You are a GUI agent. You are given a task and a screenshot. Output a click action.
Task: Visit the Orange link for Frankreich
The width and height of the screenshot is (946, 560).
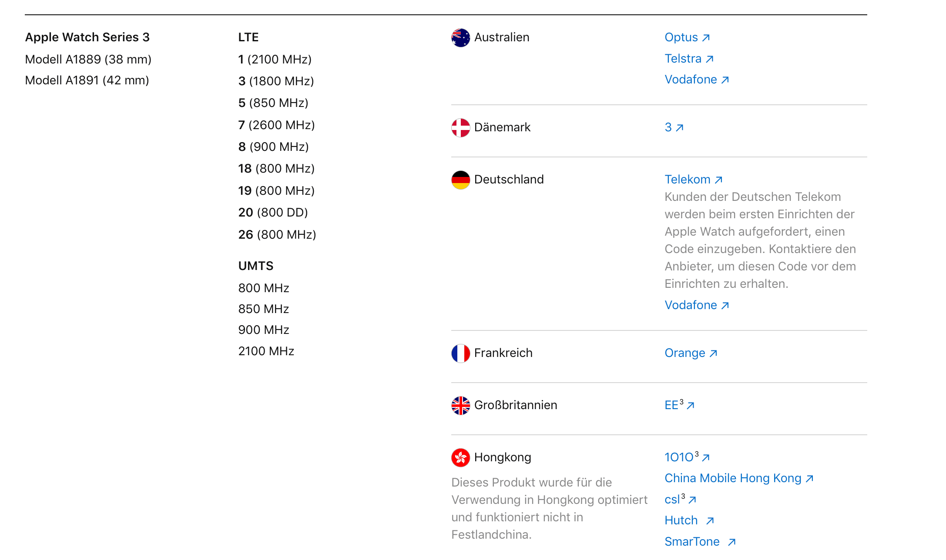click(691, 353)
